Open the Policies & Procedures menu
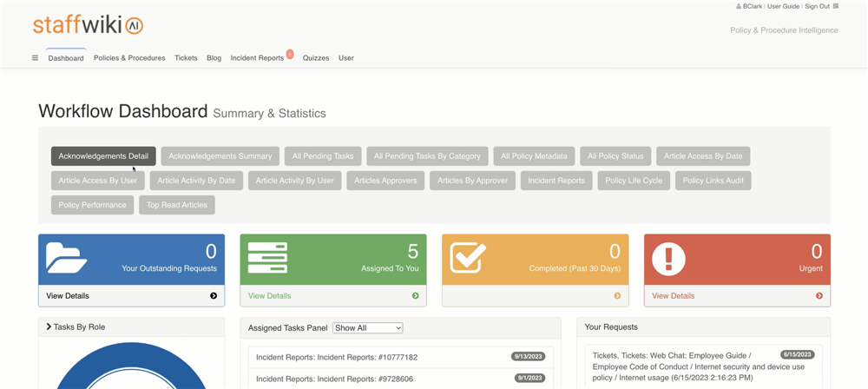 129,58
